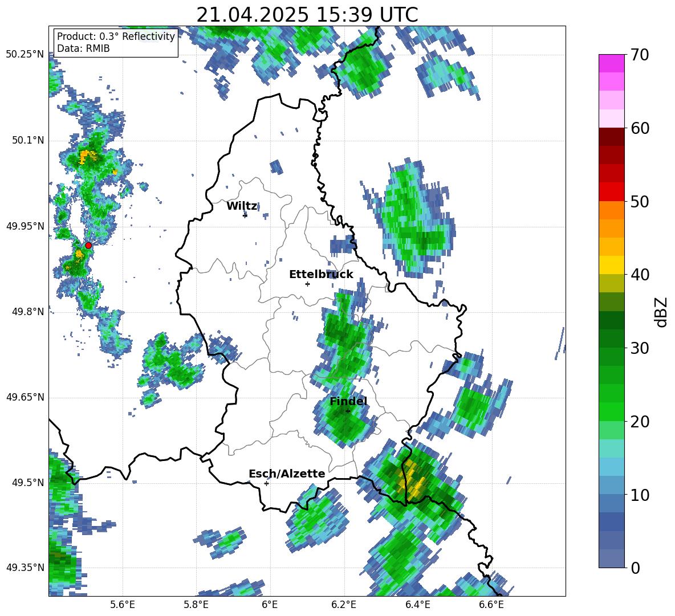Click the 49.35°N latitude label
Screen dimensions: 675x616
[25, 568]
